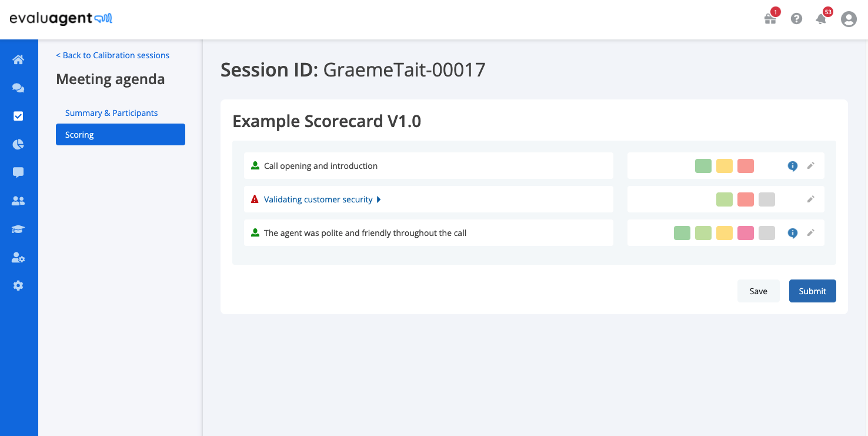The height and width of the screenshot is (436, 868).
Task: Open the user profile avatar menu
Action: click(x=849, y=19)
